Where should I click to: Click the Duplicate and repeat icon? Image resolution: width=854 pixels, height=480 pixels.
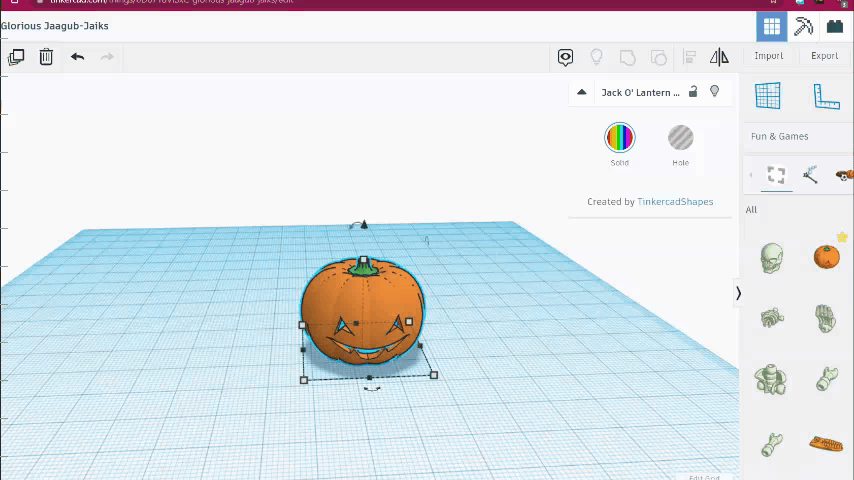coord(16,57)
